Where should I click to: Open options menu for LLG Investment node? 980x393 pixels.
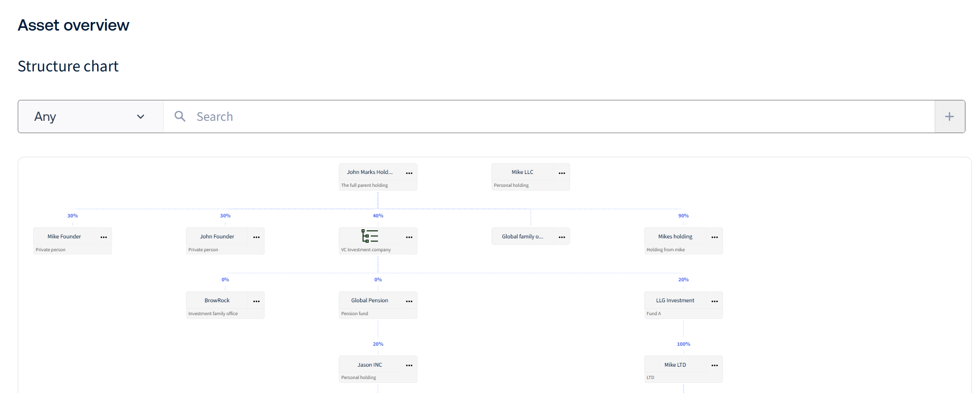[714, 301]
